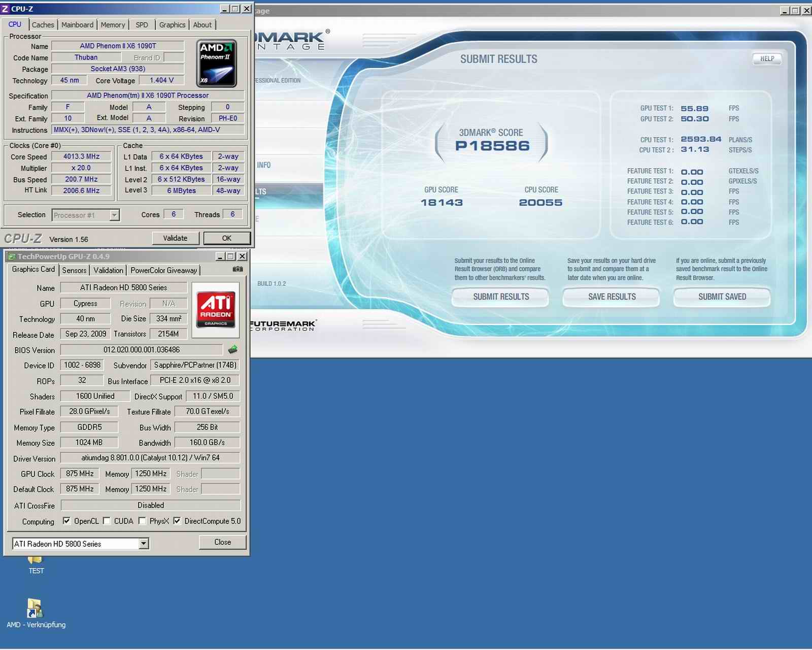Click the GPU-Z title bar icon
812x650 pixels.
pos(11,256)
